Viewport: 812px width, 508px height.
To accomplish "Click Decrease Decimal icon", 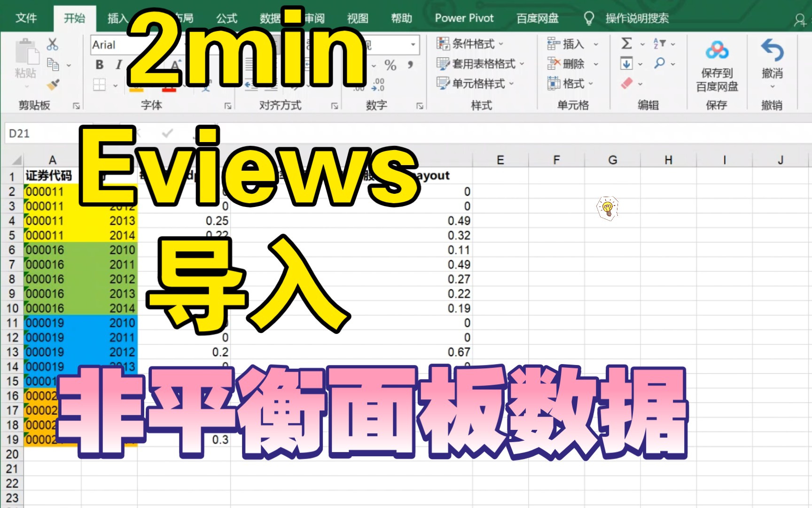I will pyautogui.click(x=378, y=85).
